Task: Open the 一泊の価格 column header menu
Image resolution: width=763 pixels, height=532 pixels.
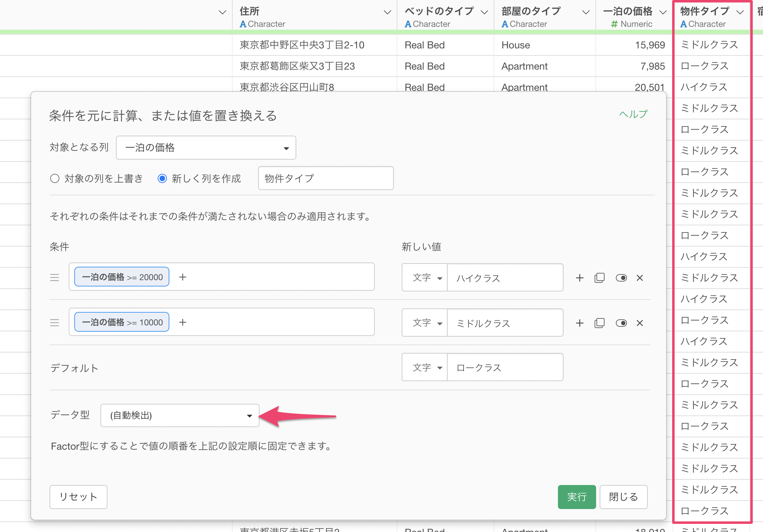Action: coord(663,12)
